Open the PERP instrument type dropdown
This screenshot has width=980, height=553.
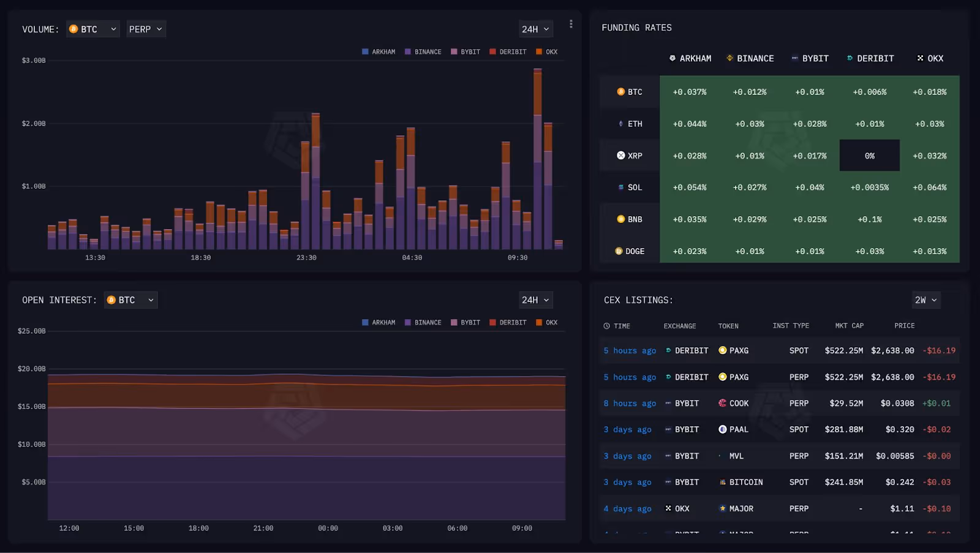coord(146,29)
